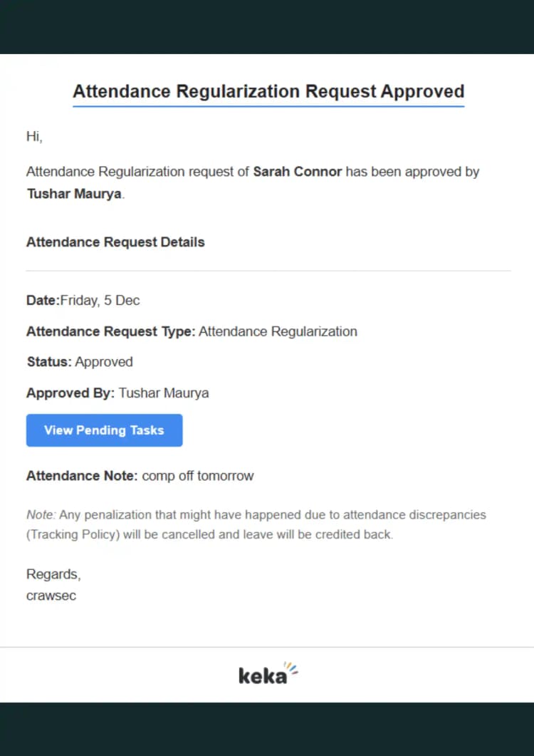Click the crawsec signature text

tap(51, 595)
